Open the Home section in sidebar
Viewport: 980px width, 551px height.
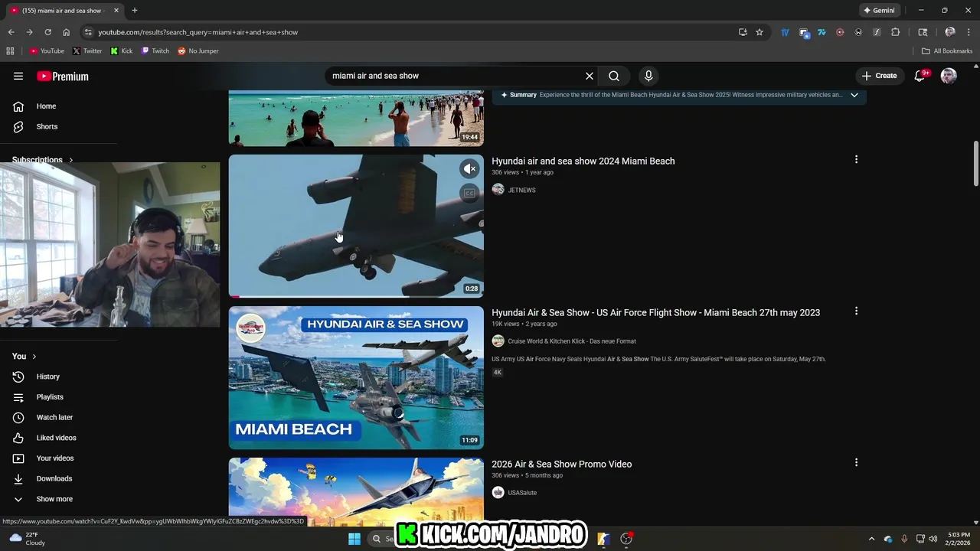point(46,106)
